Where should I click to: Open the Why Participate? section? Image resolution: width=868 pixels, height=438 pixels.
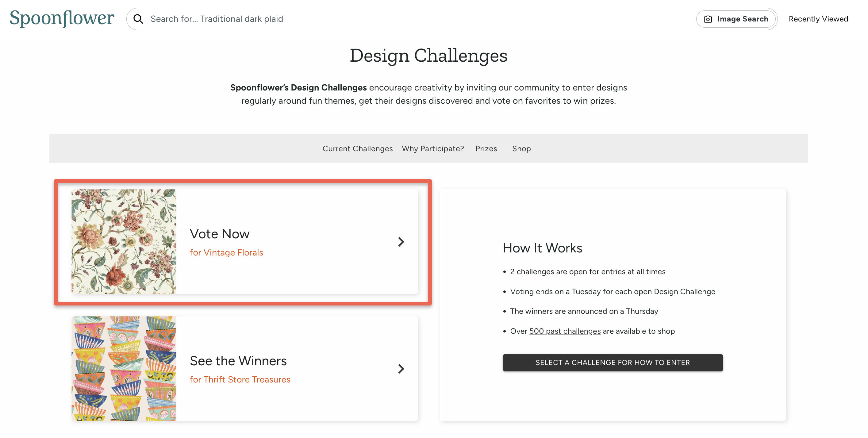433,148
